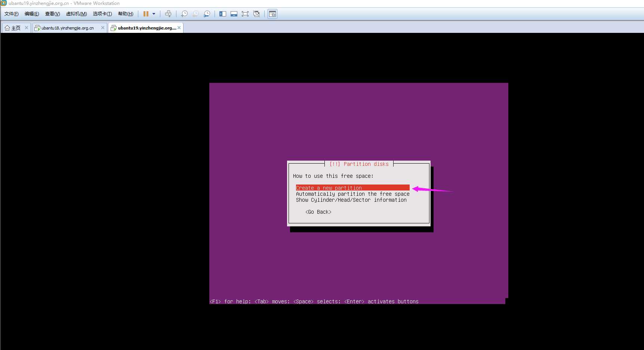Open the snapshot manager icon
The width and height of the screenshot is (644, 350).
207,14
